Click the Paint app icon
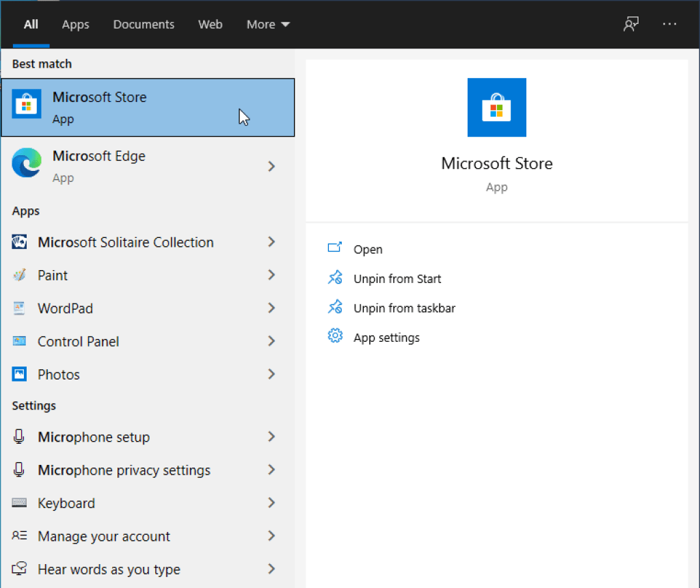The height and width of the screenshot is (588, 700). pyautogui.click(x=19, y=276)
